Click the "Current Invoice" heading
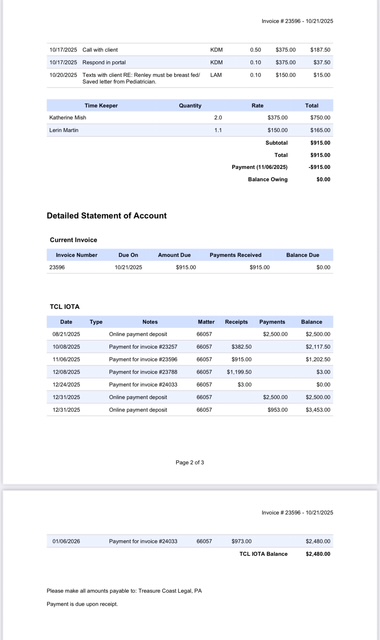Viewport: 380px width, 640px height. (x=73, y=240)
